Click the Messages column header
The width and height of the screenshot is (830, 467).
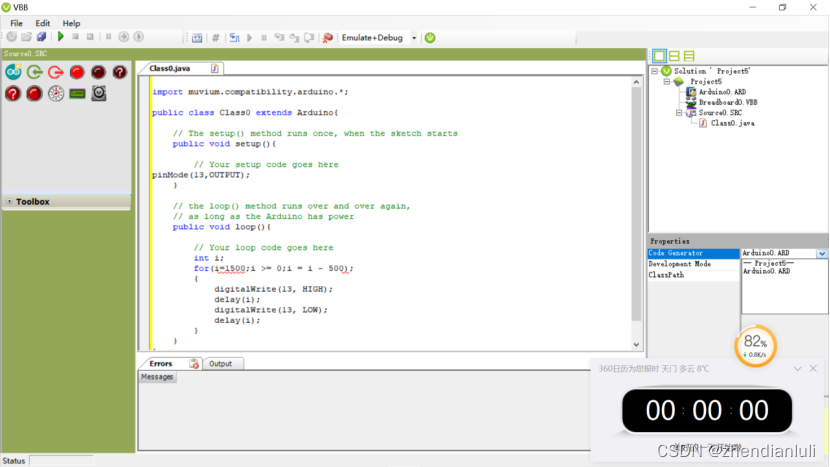coord(157,376)
